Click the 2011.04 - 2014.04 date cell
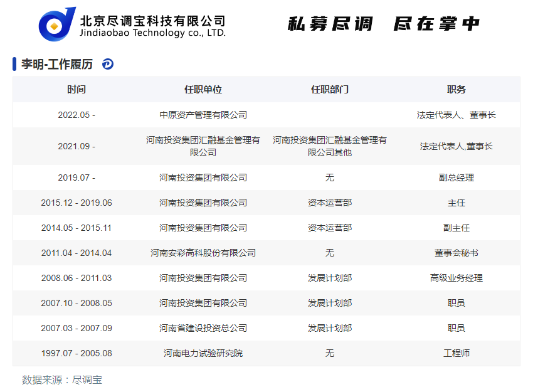Screen dimensions: 533x392 pyautogui.click(x=77, y=253)
